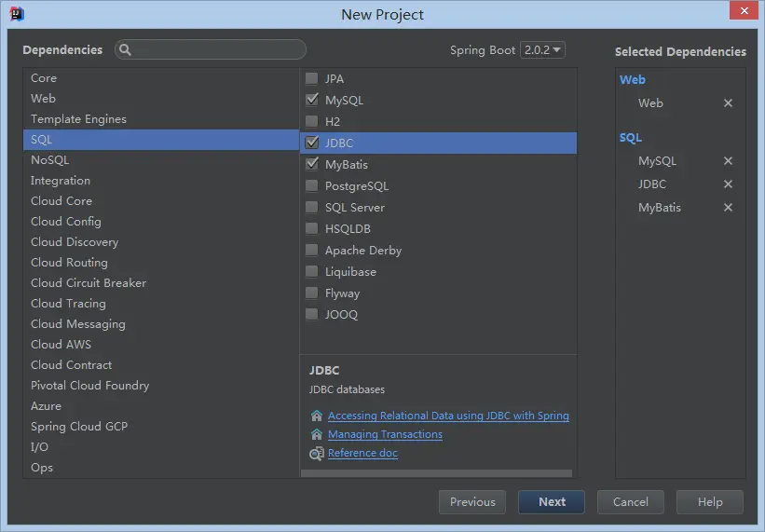Select the Spring Cloud GCP category

coord(161,426)
